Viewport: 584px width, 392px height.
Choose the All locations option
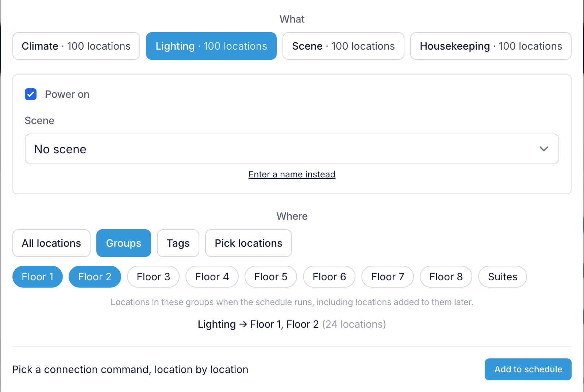point(51,243)
